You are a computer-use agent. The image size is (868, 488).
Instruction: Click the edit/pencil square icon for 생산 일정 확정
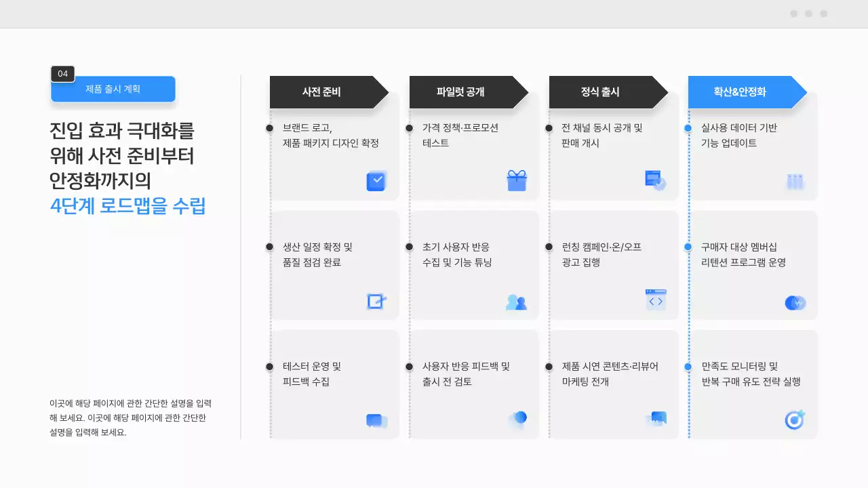[376, 300]
